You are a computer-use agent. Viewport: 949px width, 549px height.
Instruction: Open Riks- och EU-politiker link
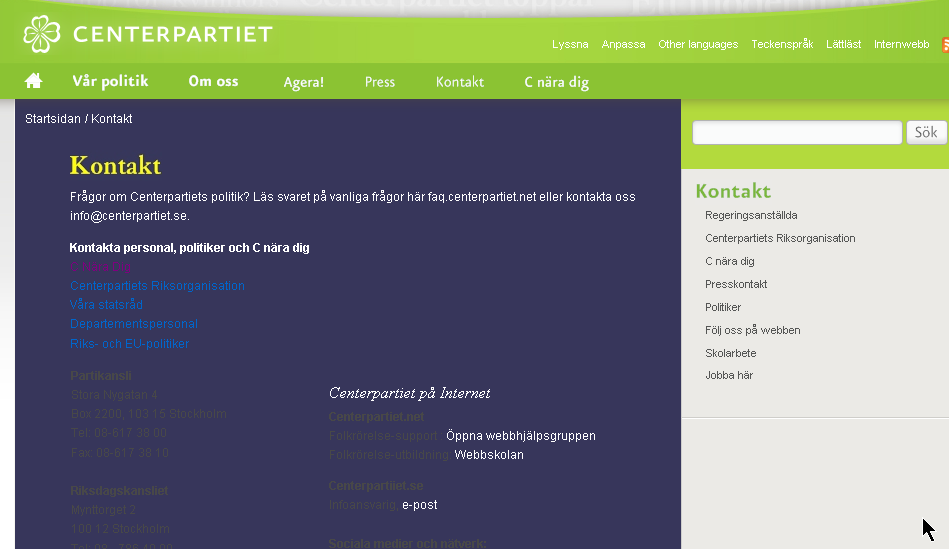pyautogui.click(x=130, y=344)
